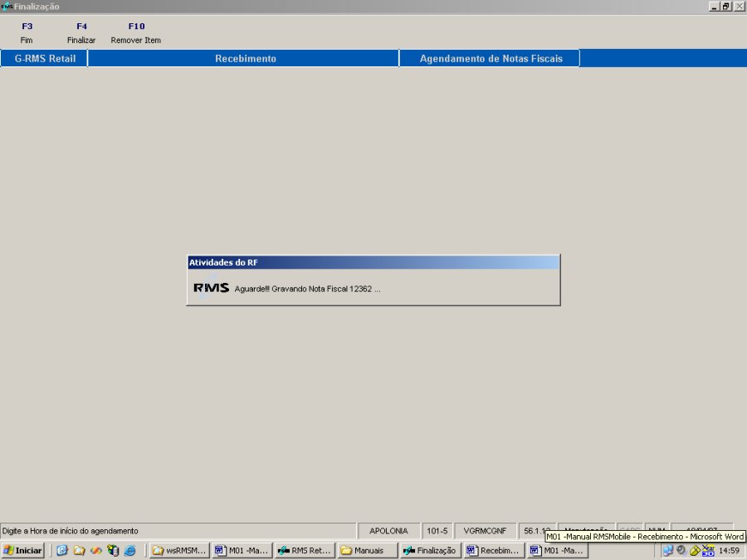Screen dimensions: 747x560
Task: Restore the Finalização window
Action: point(725,6)
